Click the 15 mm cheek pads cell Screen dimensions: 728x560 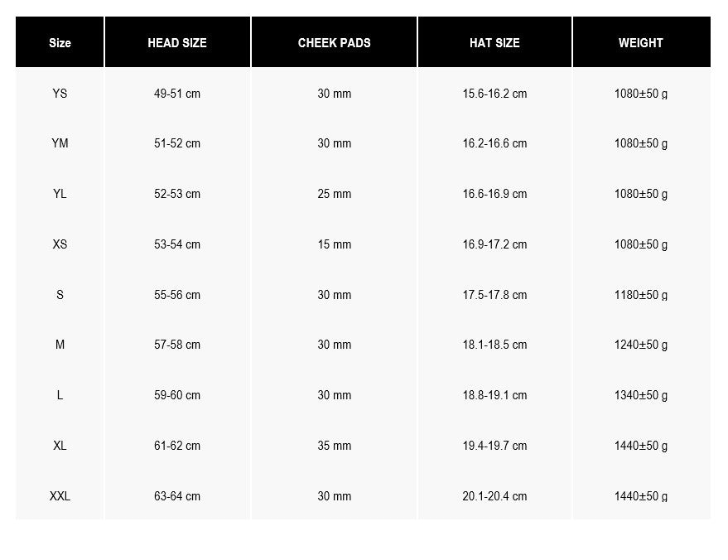[x=335, y=244]
